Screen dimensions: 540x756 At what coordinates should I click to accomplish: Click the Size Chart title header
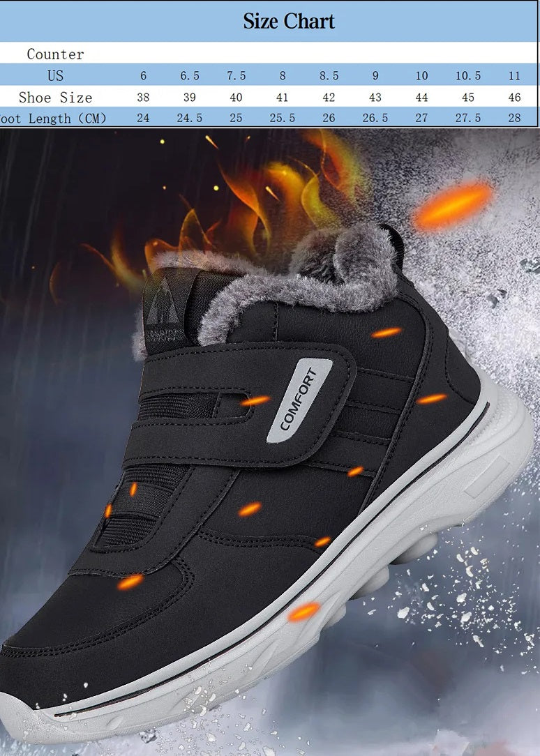[x=288, y=22]
